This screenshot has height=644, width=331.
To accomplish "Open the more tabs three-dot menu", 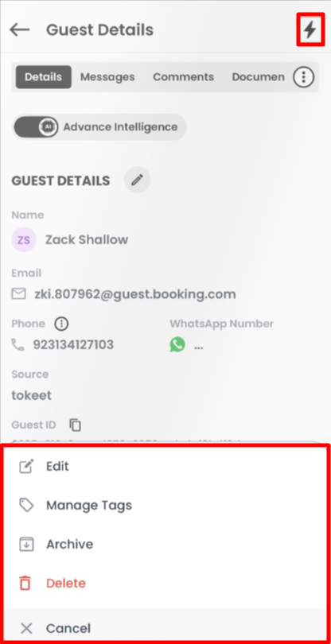I will 303,77.
